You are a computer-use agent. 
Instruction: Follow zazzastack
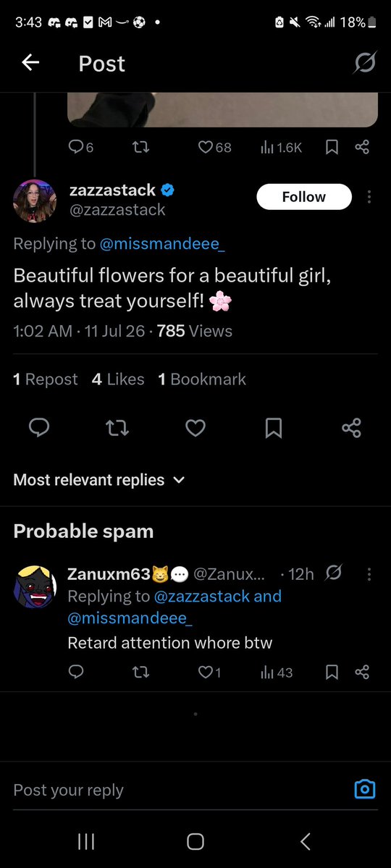point(304,196)
